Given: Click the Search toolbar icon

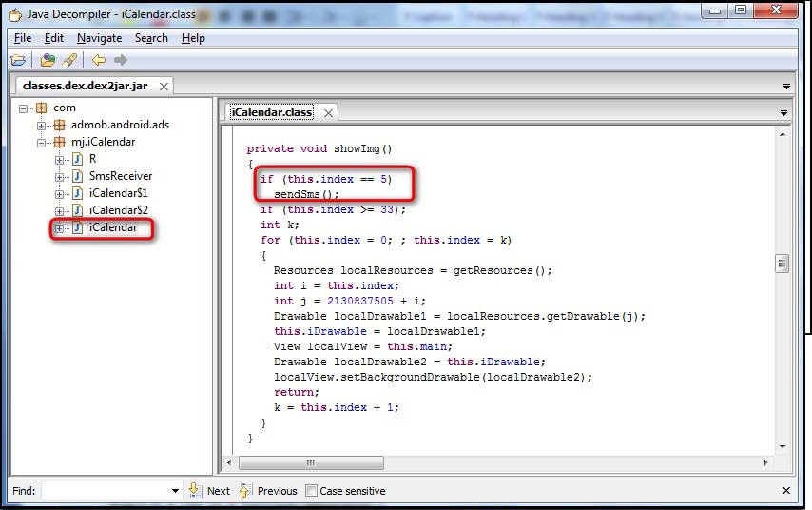Looking at the screenshot, I should [x=68, y=61].
